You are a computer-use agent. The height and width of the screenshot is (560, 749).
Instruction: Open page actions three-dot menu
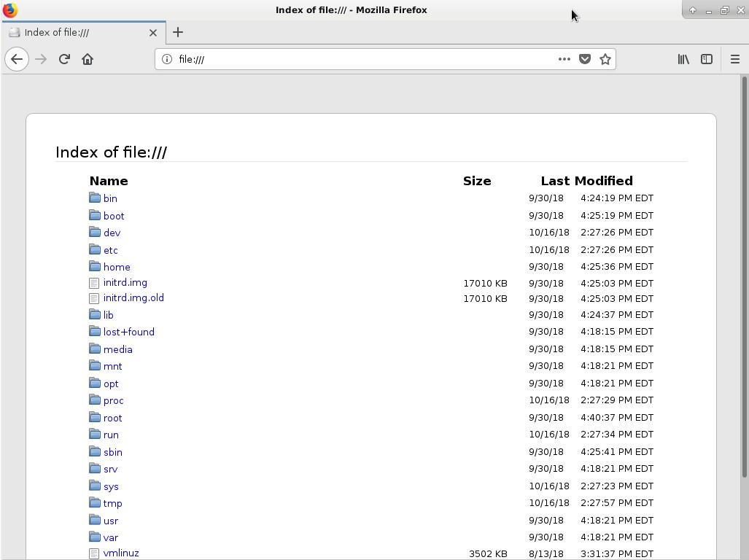[564, 59]
